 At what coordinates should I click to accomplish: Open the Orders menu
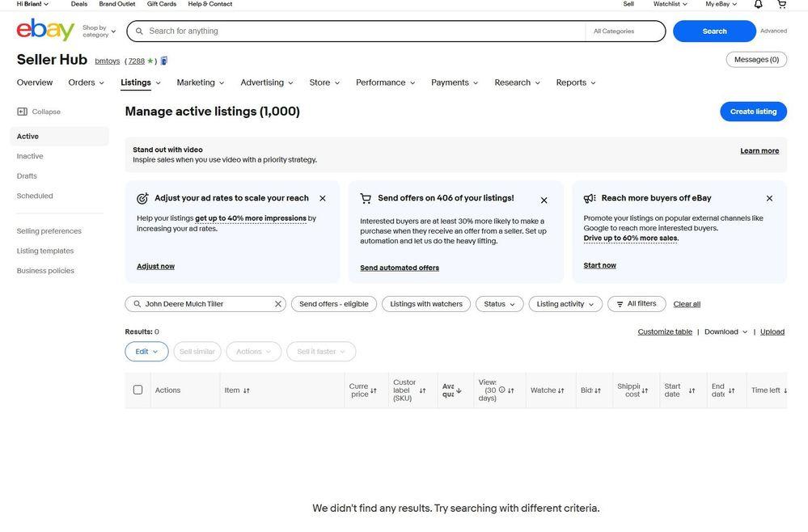[86, 82]
